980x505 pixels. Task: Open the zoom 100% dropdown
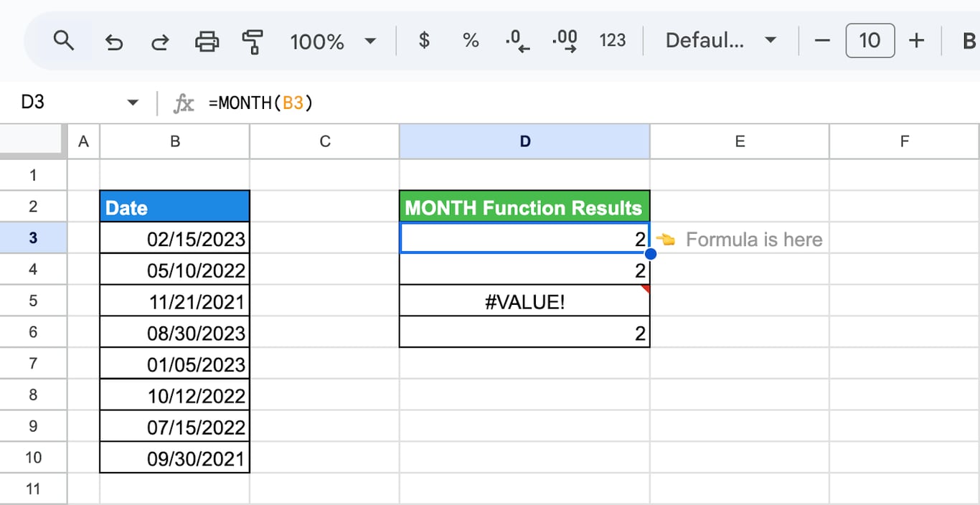coord(333,41)
